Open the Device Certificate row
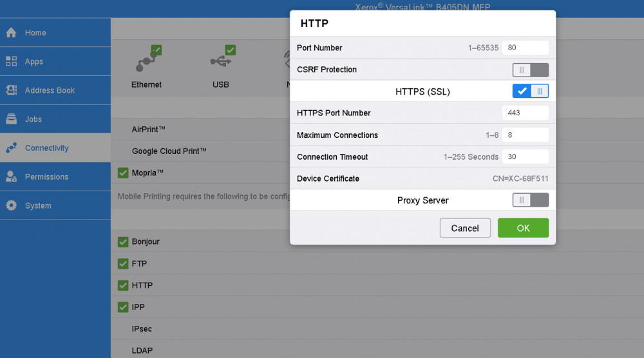Image resolution: width=644 pixels, height=358 pixels. pos(422,178)
